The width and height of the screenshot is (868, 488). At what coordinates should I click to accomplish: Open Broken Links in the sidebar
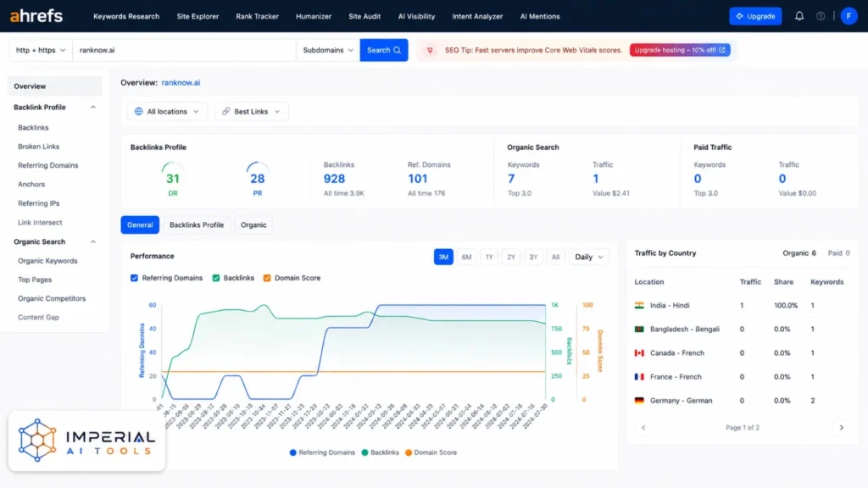[38, 147]
